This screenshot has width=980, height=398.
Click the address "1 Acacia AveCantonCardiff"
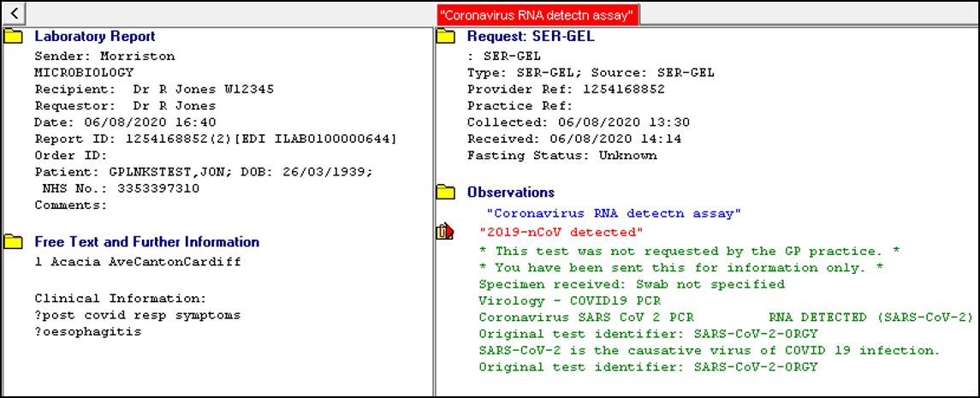138,263
